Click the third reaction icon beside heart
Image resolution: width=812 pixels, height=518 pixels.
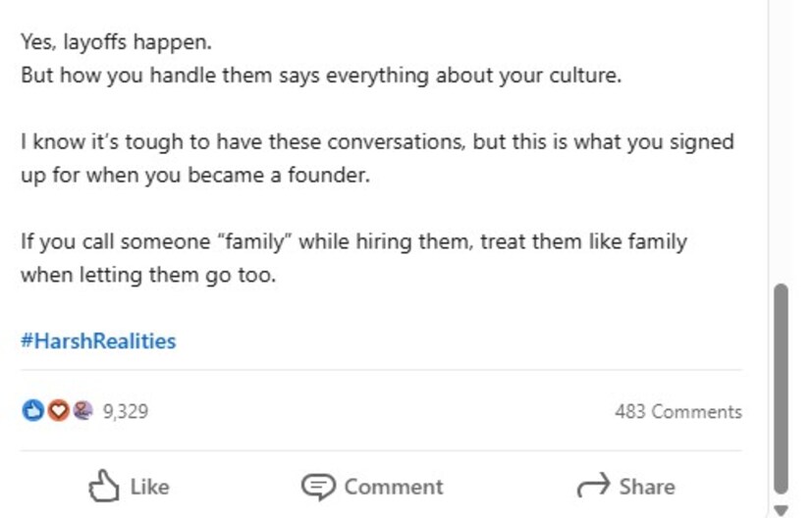coord(83,411)
